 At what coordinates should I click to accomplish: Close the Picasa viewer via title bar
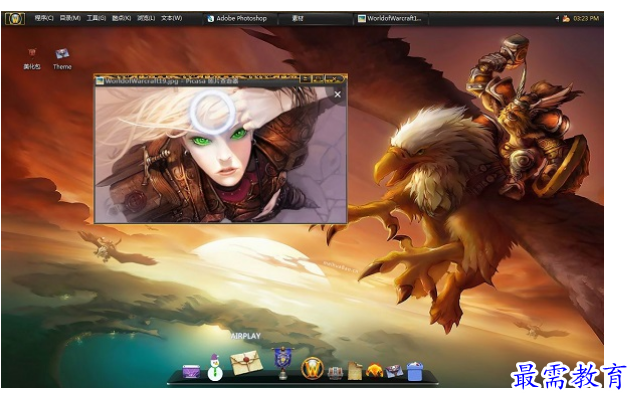coord(334,79)
